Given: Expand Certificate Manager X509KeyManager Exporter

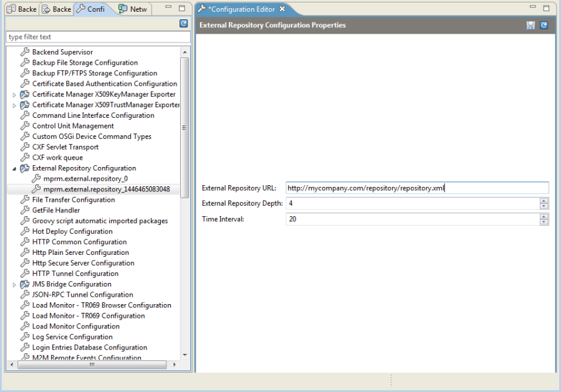Looking at the screenshot, I should 14,95.
